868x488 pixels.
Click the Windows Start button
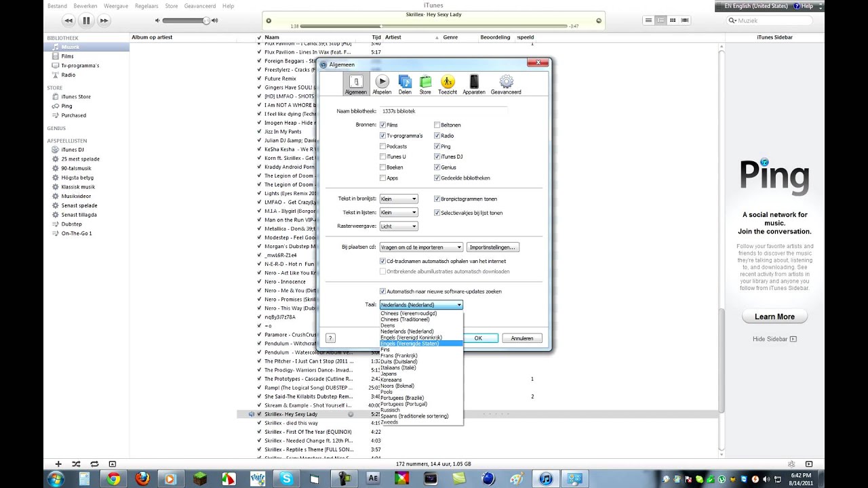point(56,479)
